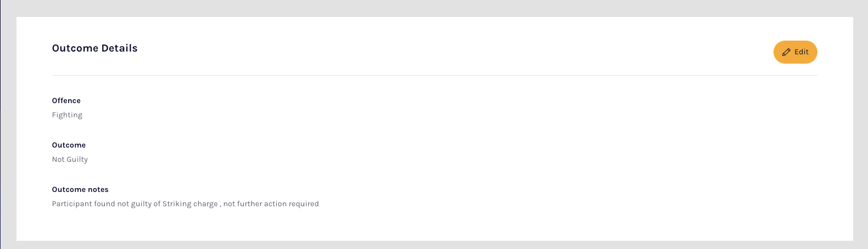
Task: Click the Outcome Details heading
Action: click(94, 48)
